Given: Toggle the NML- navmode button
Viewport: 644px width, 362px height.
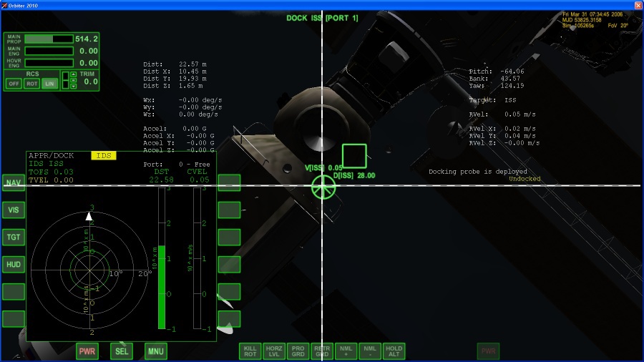Looking at the screenshot, I should (370, 351).
